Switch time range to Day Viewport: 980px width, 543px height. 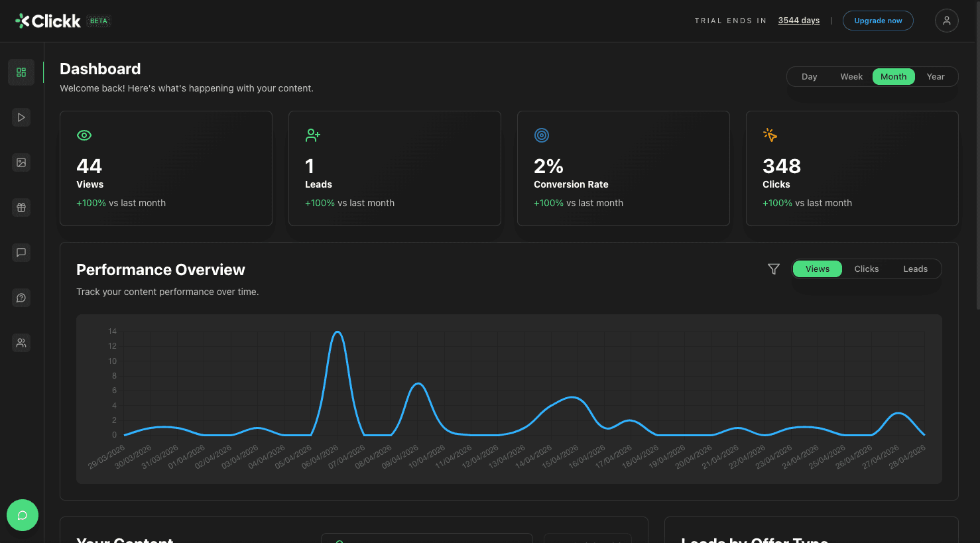pyautogui.click(x=809, y=77)
